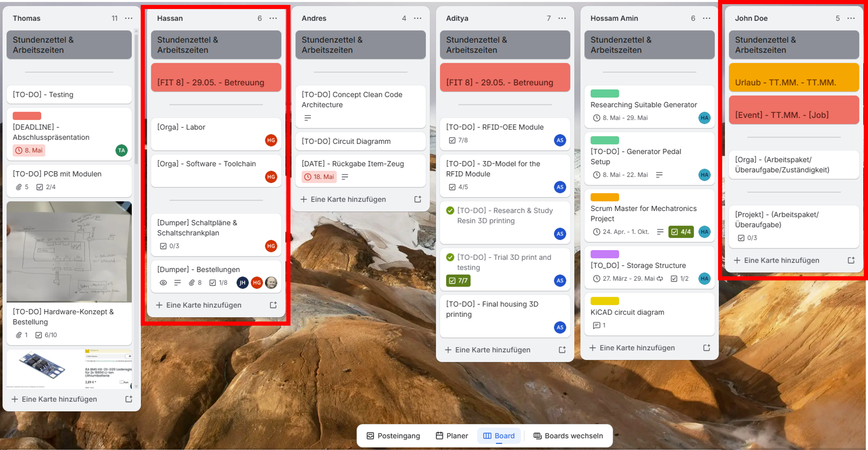The image size is (868, 450).
Task: Click the 7/8 checklist on RFID-OEE Module
Action: coord(458,140)
